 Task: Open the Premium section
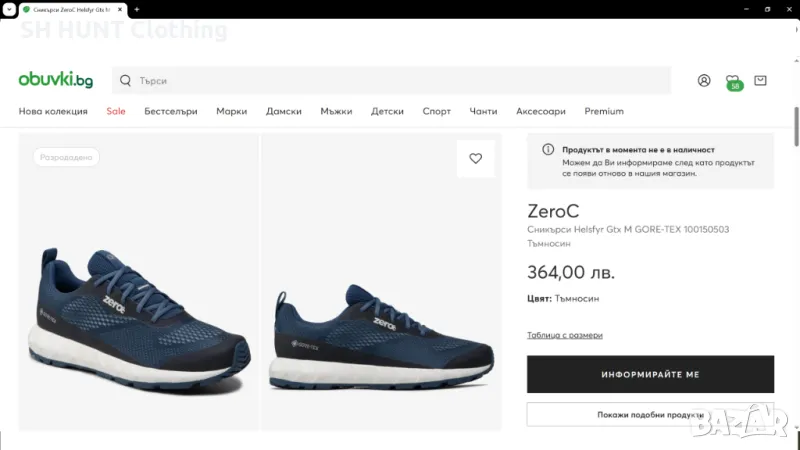point(604,111)
